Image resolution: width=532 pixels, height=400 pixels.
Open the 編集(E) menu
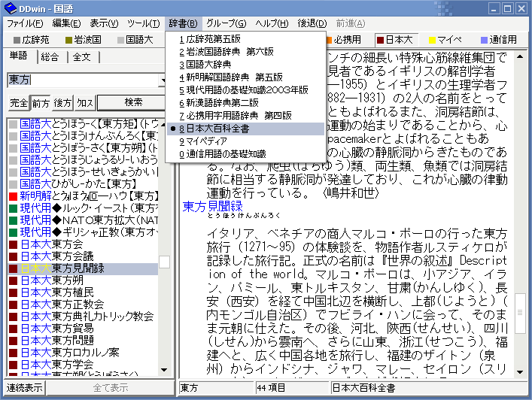point(66,23)
